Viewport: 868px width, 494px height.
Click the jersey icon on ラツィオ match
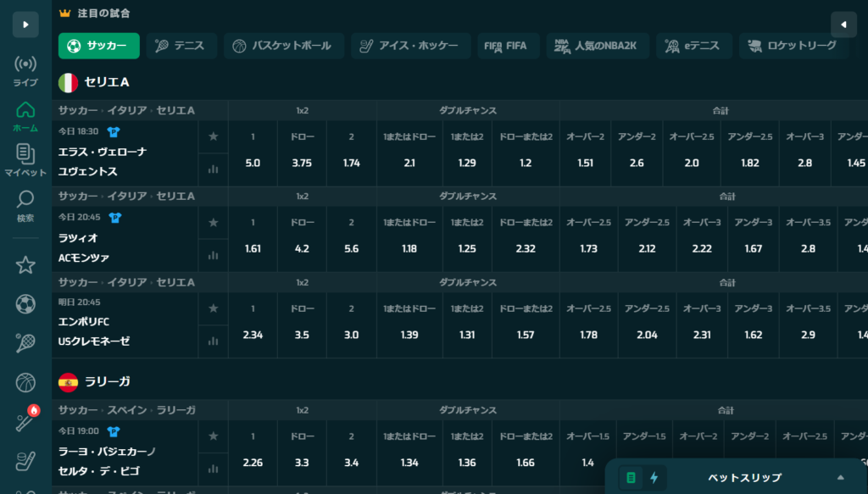point(114,218)
